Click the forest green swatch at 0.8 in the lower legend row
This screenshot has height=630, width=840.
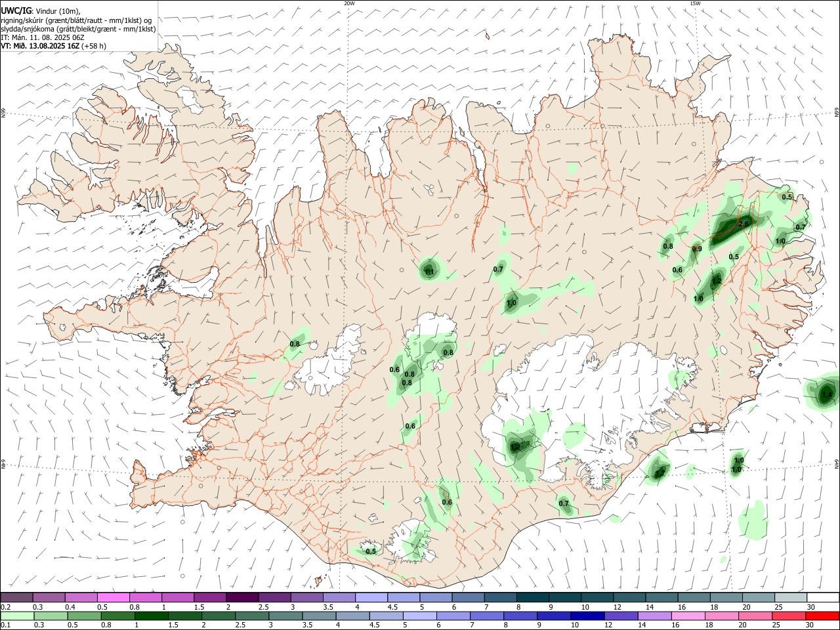tap(117, 616)
